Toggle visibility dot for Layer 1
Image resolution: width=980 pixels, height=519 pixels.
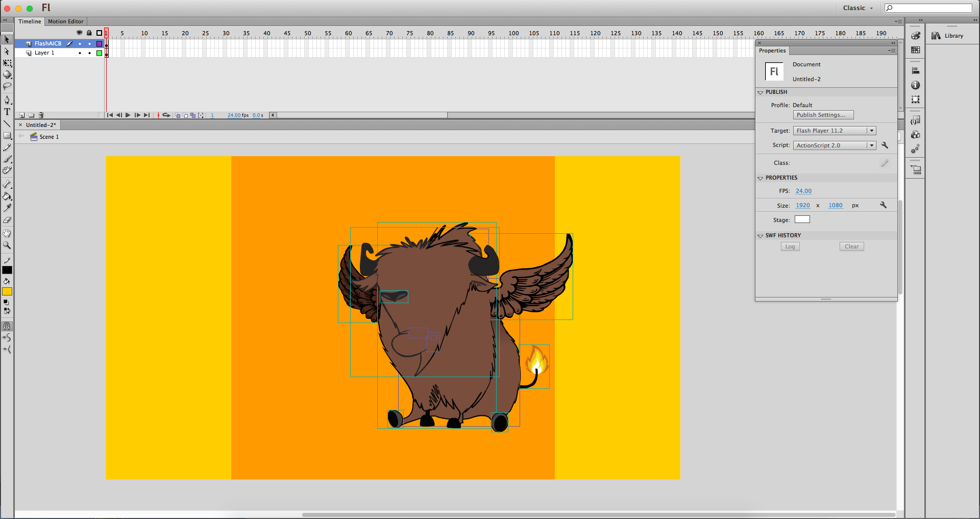[80, 53]
